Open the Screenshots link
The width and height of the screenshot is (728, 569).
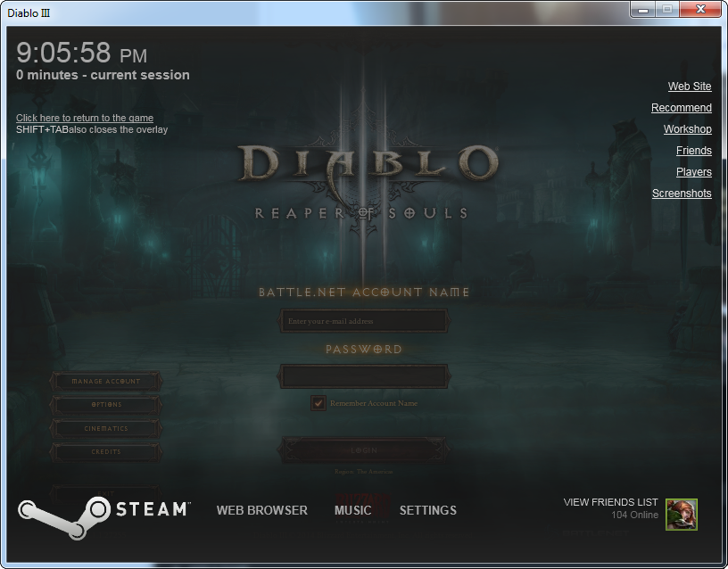[682, 193]
